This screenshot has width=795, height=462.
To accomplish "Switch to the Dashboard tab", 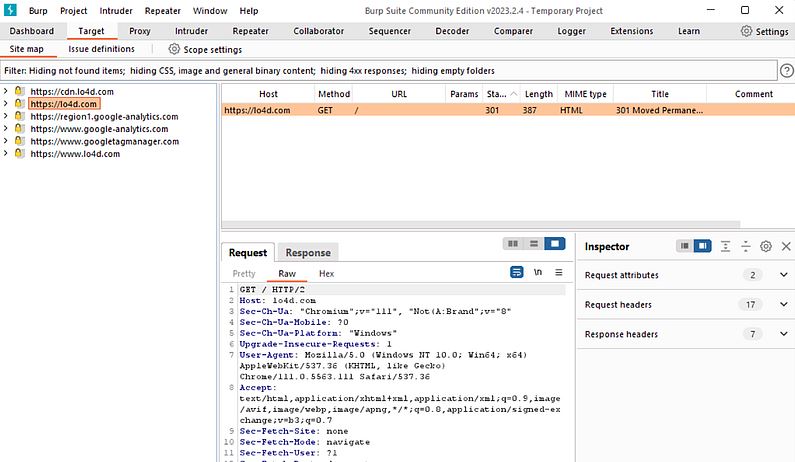I will click(x=31, y=31).
